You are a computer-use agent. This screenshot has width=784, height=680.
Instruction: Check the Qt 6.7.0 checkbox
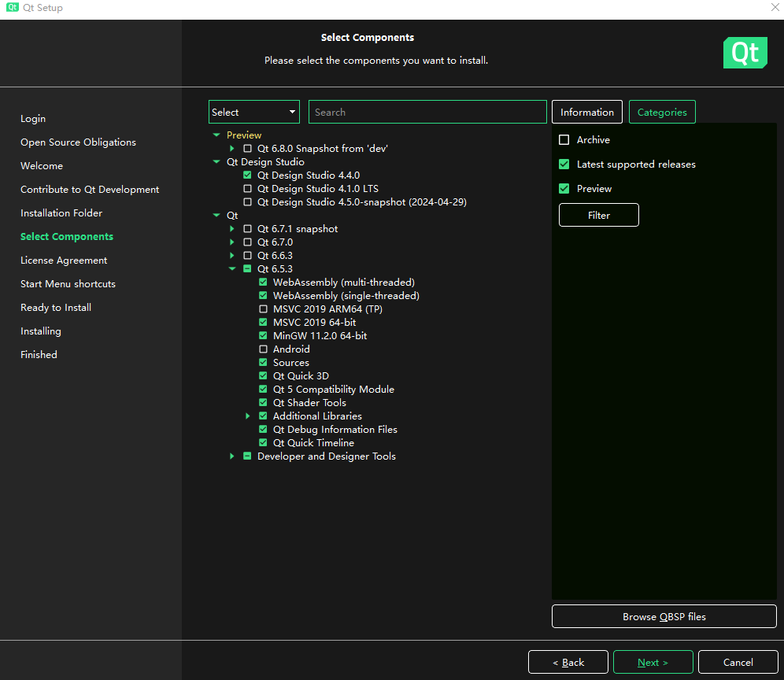click(x=247, y=242)
